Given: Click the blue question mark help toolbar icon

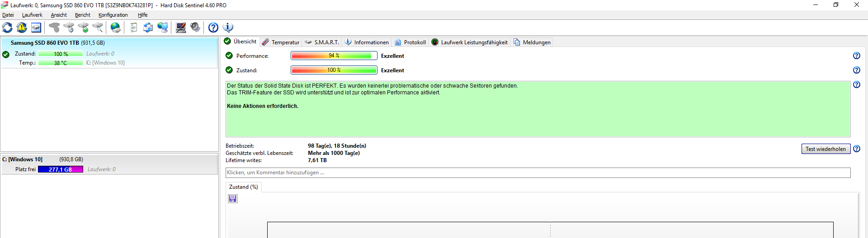Looking at the screenshot, I should click(213, 28).
